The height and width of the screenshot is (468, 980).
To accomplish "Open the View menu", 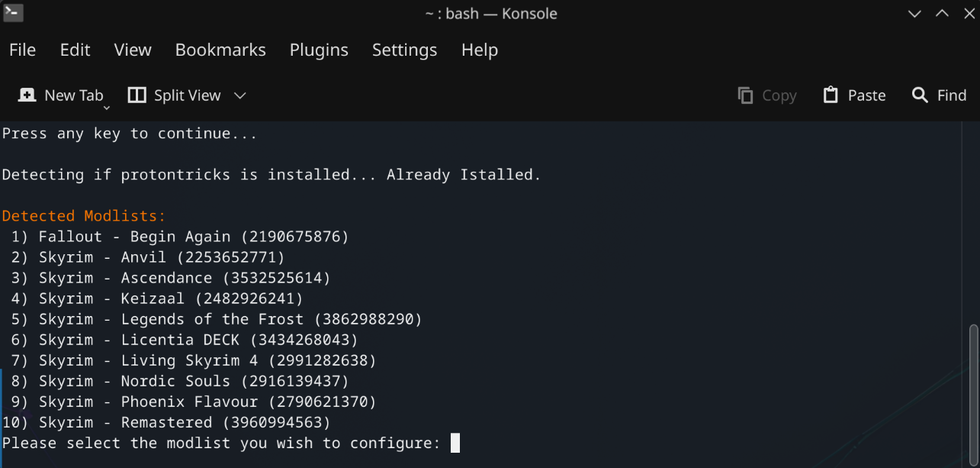I will (x=133, y=50).
